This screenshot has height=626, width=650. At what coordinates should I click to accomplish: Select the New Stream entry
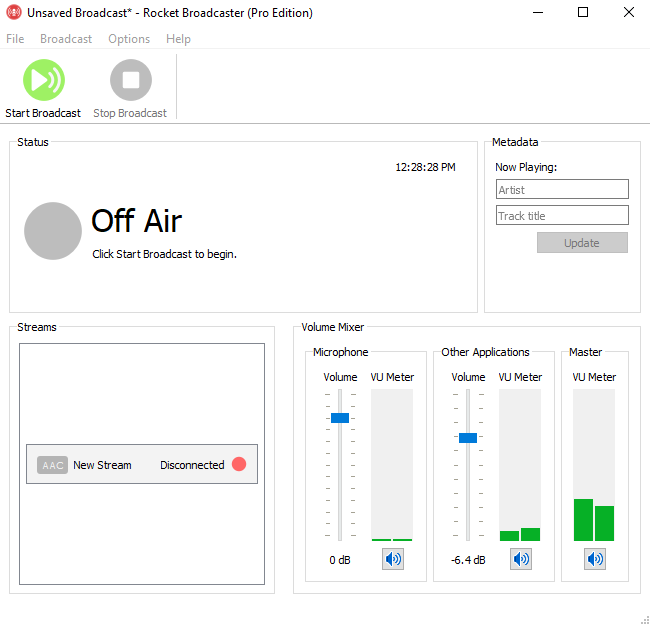142,464
